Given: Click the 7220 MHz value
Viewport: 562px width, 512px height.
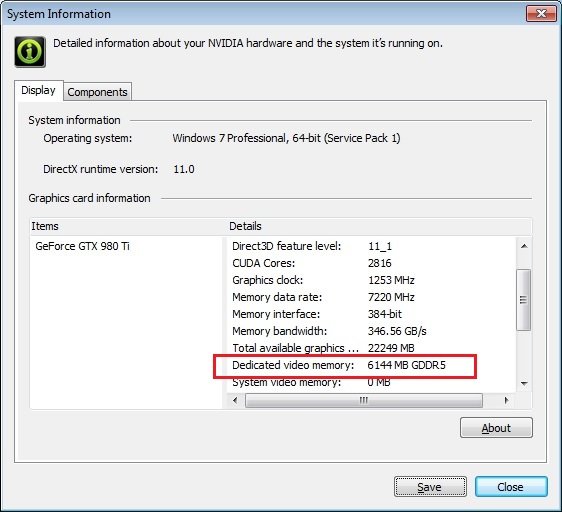Looking at the screenshot, I should (391, 297).
